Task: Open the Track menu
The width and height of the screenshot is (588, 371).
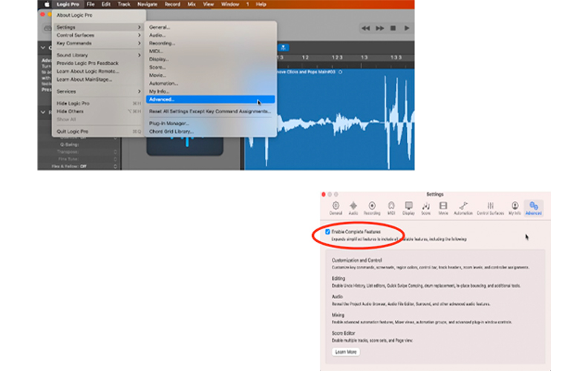Action: click(124, 4)
